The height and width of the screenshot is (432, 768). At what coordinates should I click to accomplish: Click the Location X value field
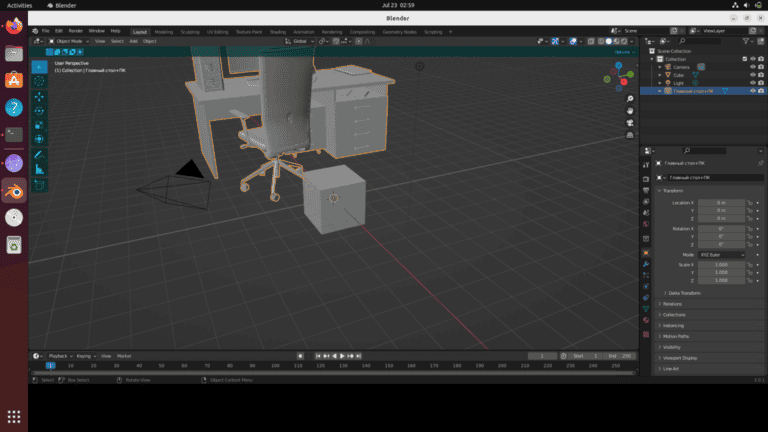(720, 202)
